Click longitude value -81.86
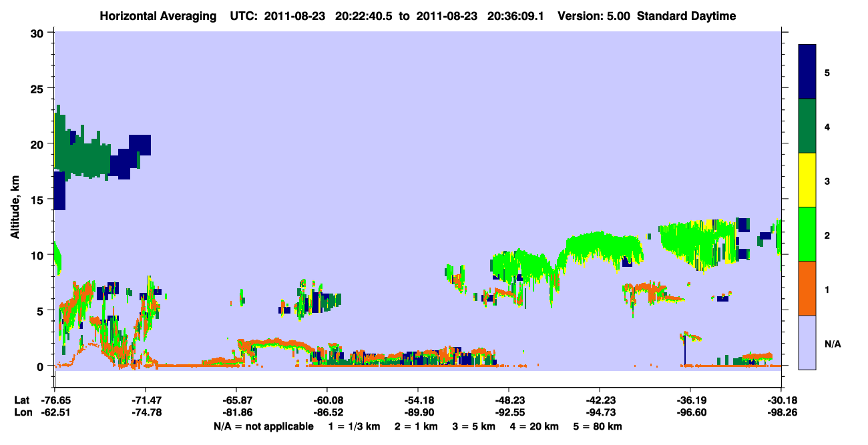The width and height of the screenshot is (868, 445). [236, 412]
